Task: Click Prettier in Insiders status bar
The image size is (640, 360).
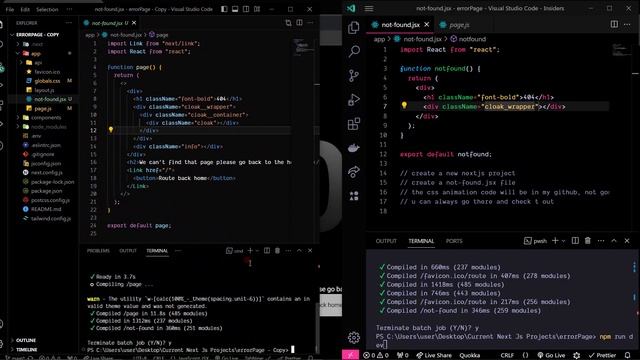Action: click(x=602, y=356)
